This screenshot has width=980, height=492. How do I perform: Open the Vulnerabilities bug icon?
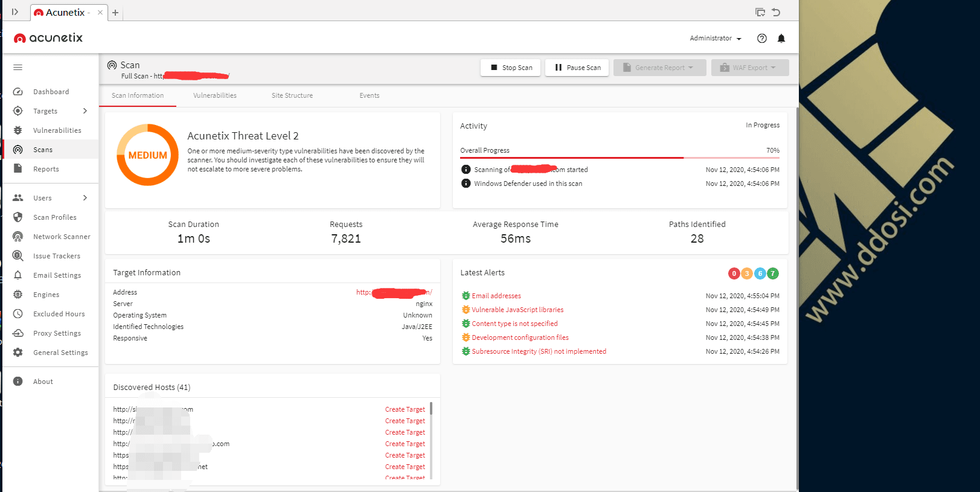(x=18, y=130)
